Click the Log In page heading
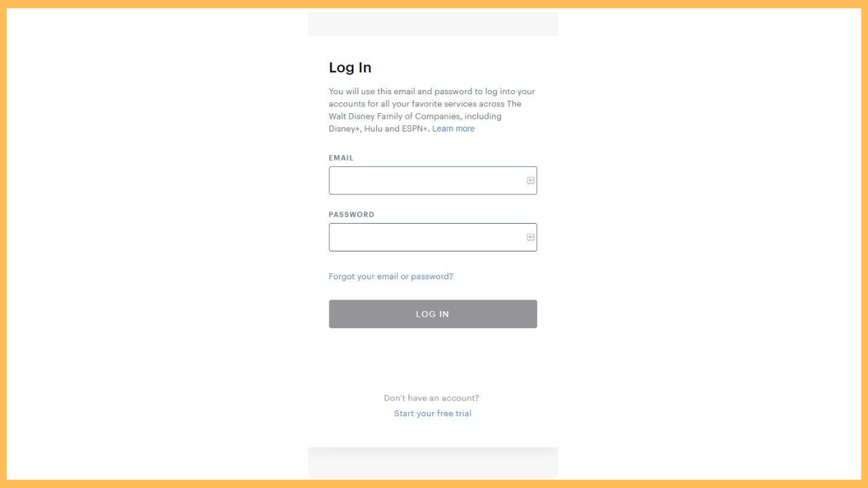 350,67
